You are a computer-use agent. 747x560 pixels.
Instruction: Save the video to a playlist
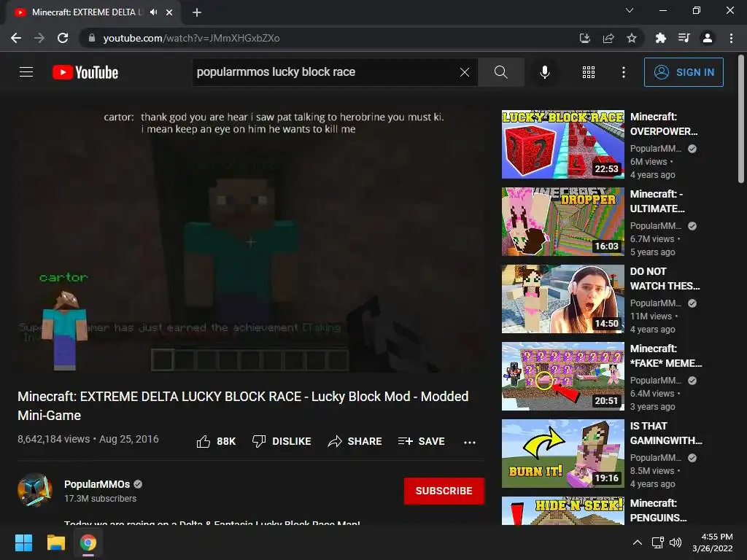(x=421, y=441)
